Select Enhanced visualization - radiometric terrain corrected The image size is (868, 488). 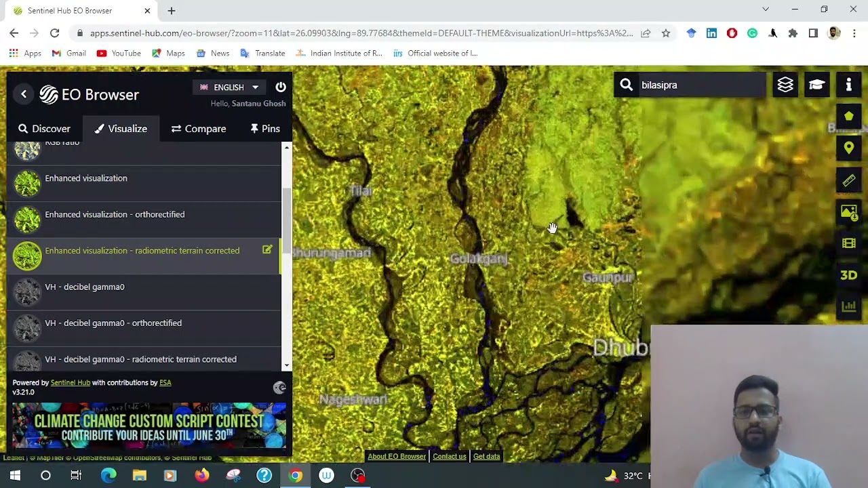[144, 256]
